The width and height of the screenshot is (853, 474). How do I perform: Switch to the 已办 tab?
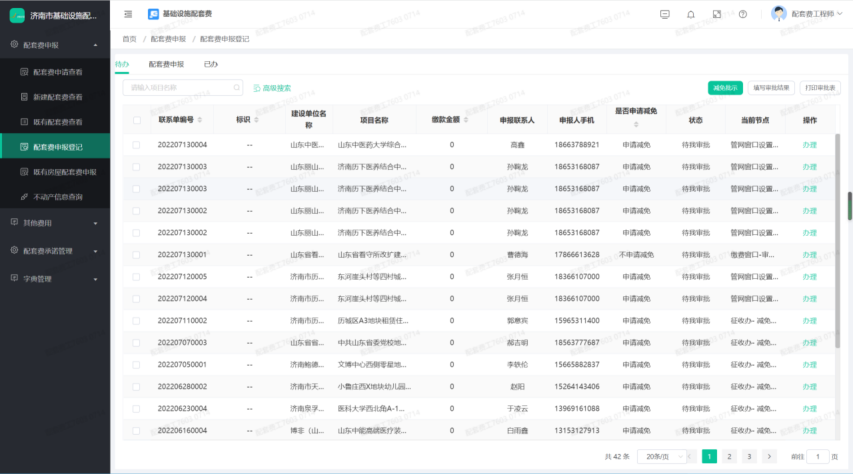(x=211, y=64)
